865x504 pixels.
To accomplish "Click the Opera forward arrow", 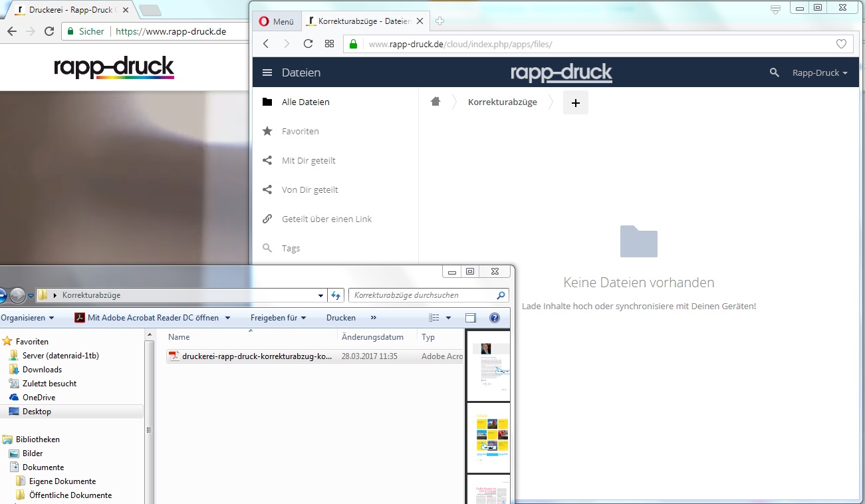I will (x=287, y=44).
